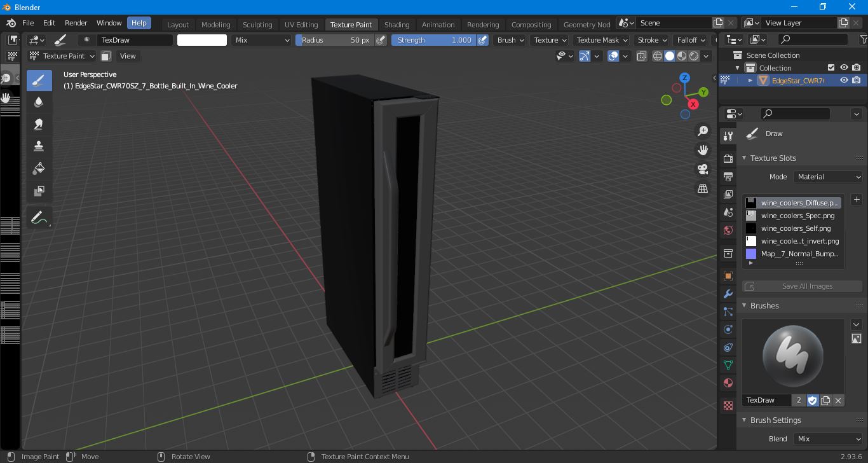Select the Smear tool

click(39, 124)
